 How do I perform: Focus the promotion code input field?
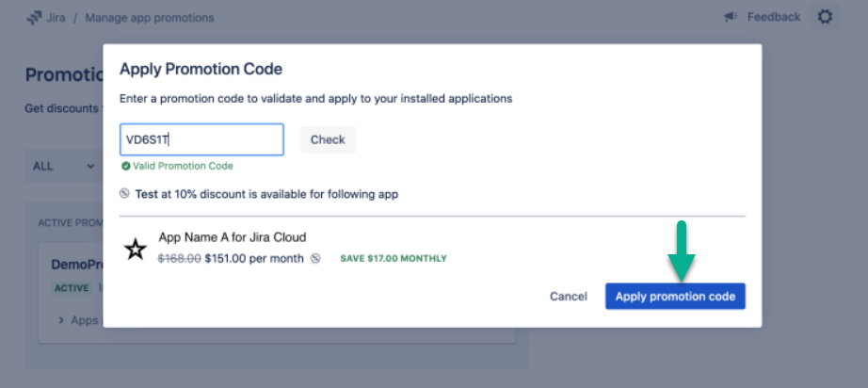[x=201, y=139]
